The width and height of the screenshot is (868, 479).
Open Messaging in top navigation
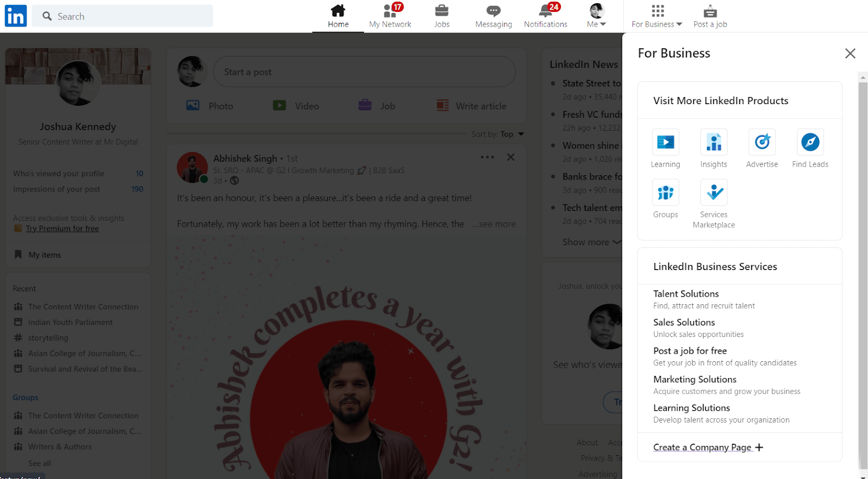coord(494,16)
